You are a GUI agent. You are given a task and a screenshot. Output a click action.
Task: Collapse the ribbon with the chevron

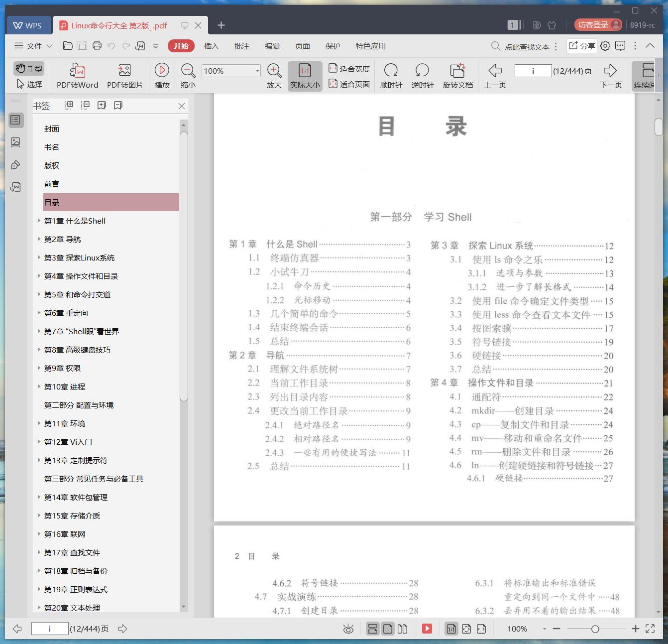[650, 46]
